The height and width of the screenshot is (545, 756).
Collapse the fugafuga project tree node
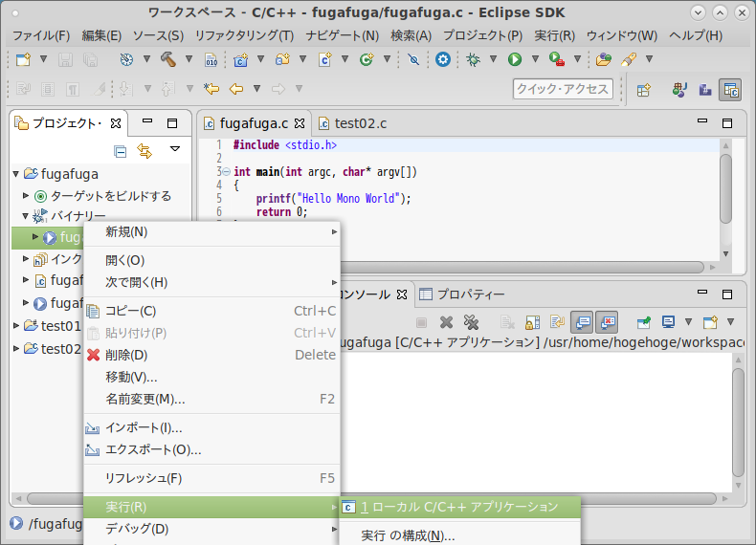click(16, 174)
